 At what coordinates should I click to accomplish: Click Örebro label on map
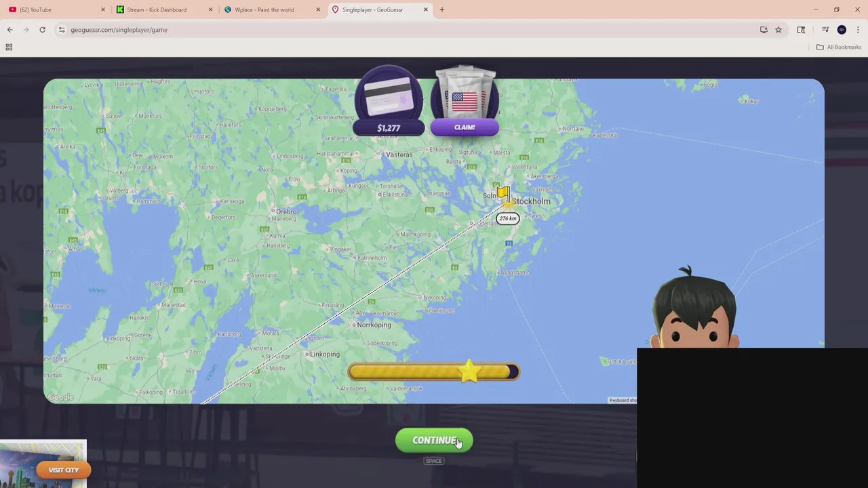[286, 211]
